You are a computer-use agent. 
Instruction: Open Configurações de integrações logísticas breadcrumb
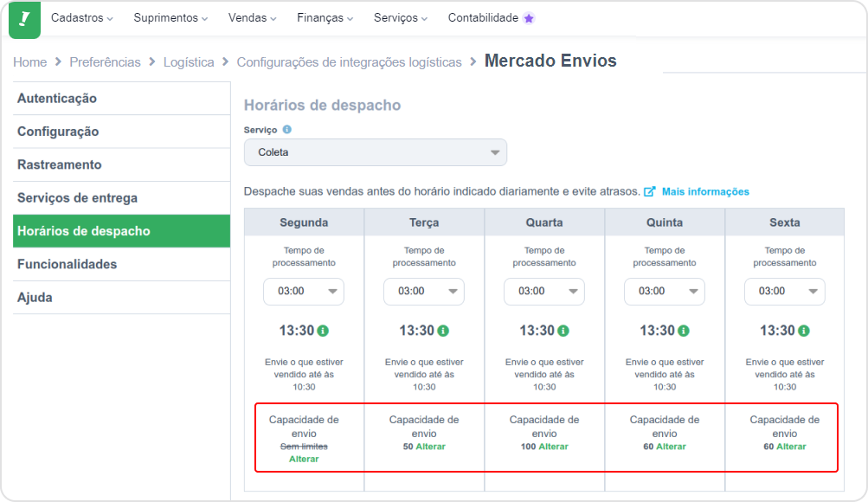click(350, 62)
